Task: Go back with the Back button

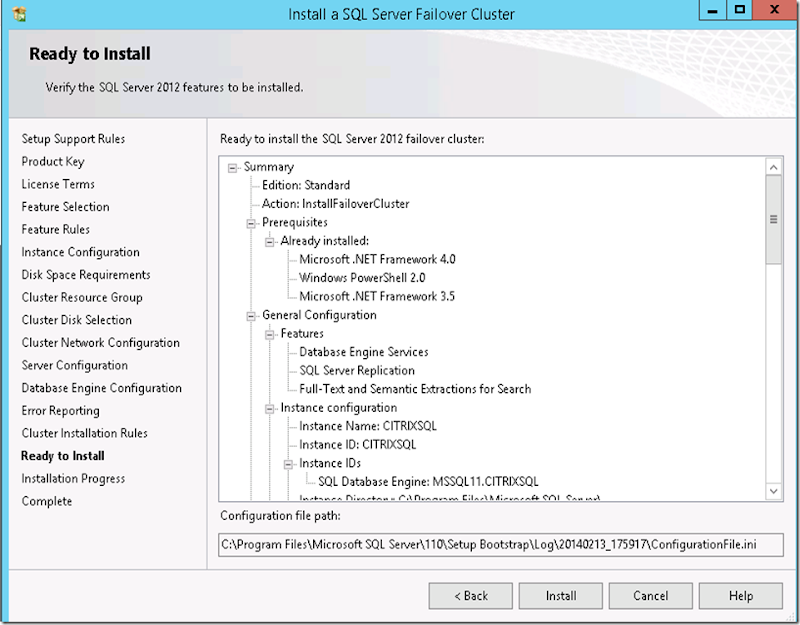Action: 470,596
